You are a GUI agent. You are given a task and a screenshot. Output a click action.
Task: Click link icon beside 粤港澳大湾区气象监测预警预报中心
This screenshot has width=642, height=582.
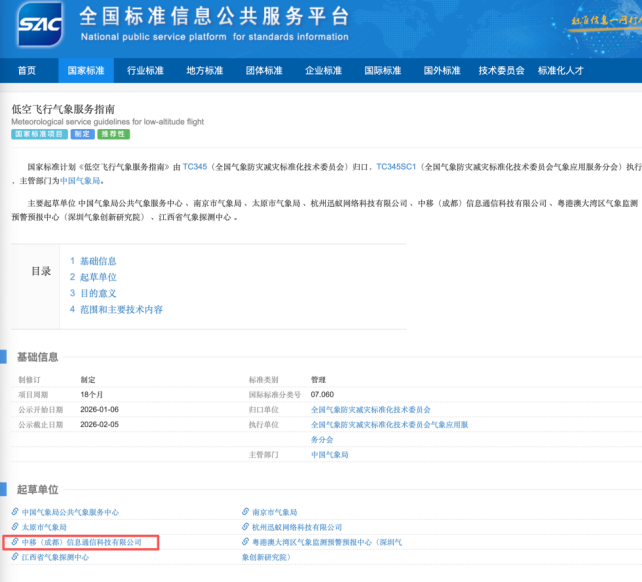coord(245,542)
